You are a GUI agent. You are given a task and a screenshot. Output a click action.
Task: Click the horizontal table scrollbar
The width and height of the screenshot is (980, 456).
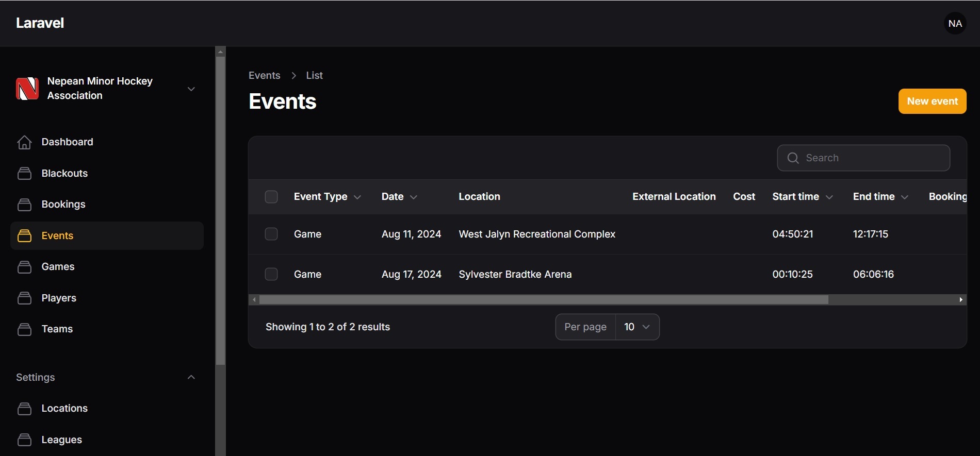pos(544,300)
